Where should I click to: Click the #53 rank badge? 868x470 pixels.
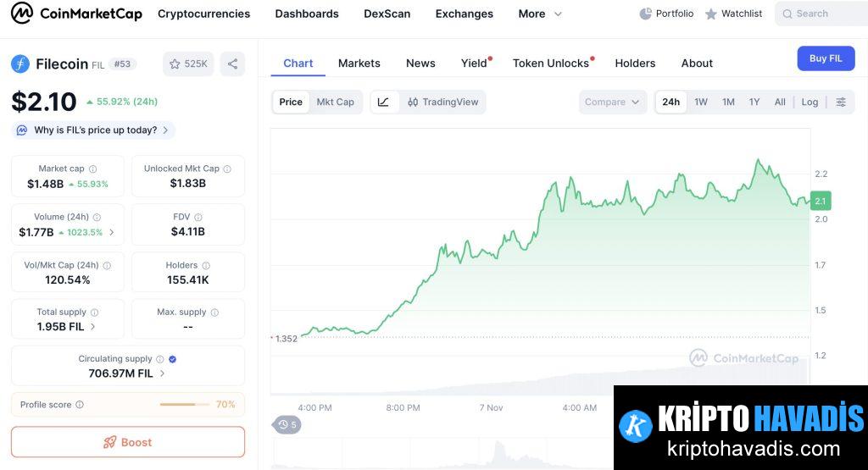122,64
